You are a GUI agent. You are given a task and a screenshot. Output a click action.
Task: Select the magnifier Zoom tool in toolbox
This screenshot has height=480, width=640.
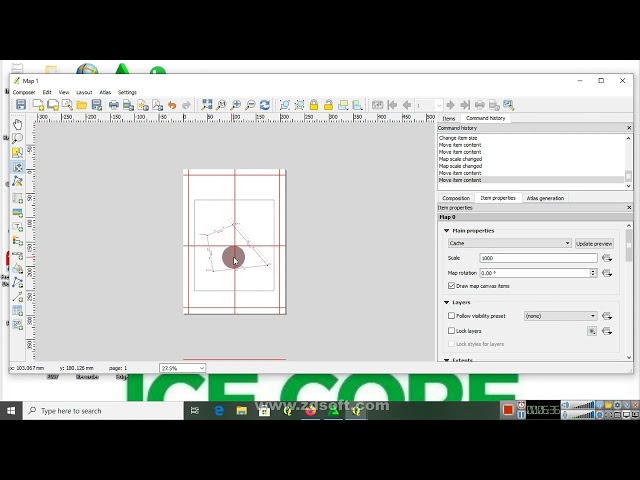[x=18, y=138]
